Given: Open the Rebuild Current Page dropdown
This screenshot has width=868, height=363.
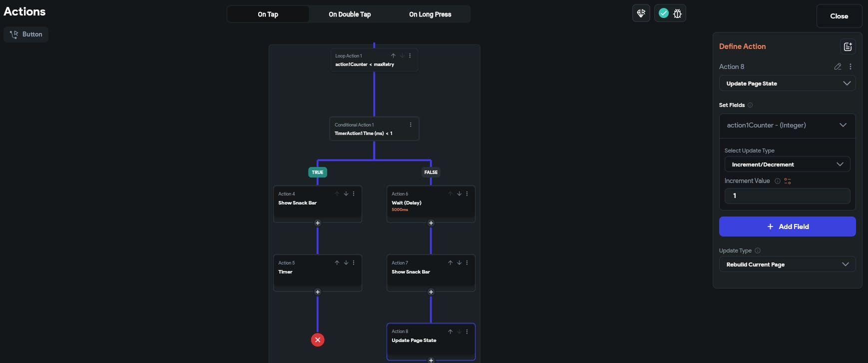Looking at the screenshot, I should (787, 264).
